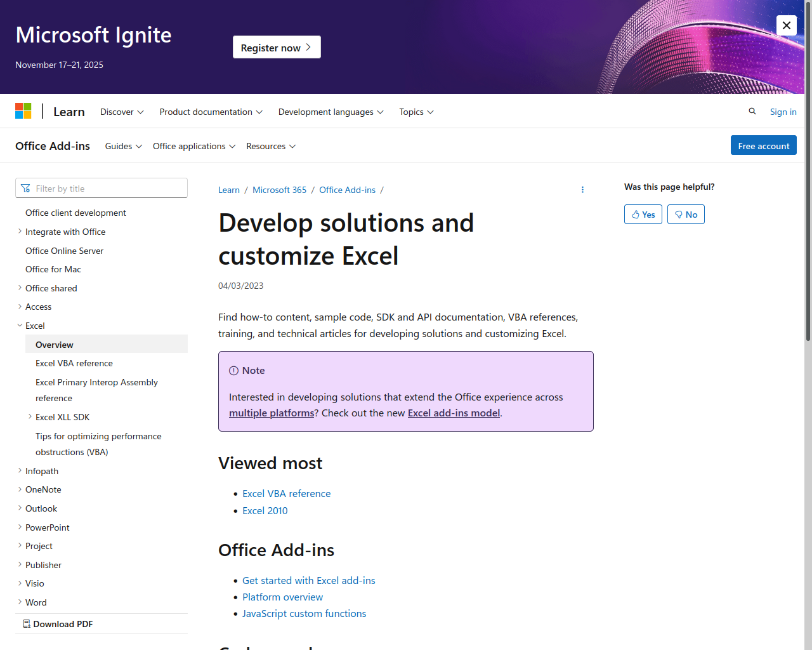Open the Excel 2010 link
The height and width of the screenshot is (650, 812).
click(265, 510)
